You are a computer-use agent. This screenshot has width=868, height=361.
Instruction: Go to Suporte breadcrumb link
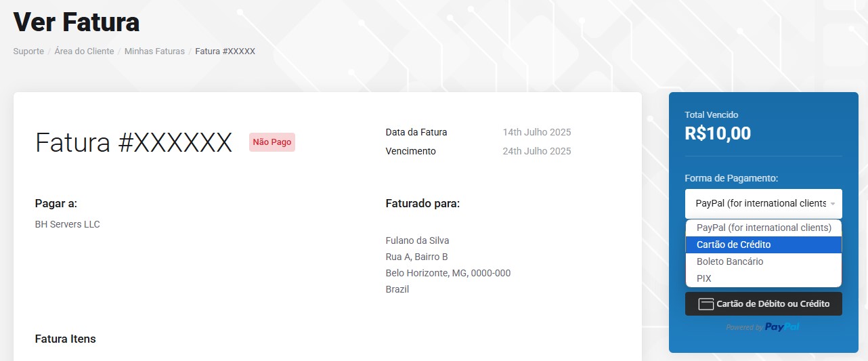pos(28,51)
